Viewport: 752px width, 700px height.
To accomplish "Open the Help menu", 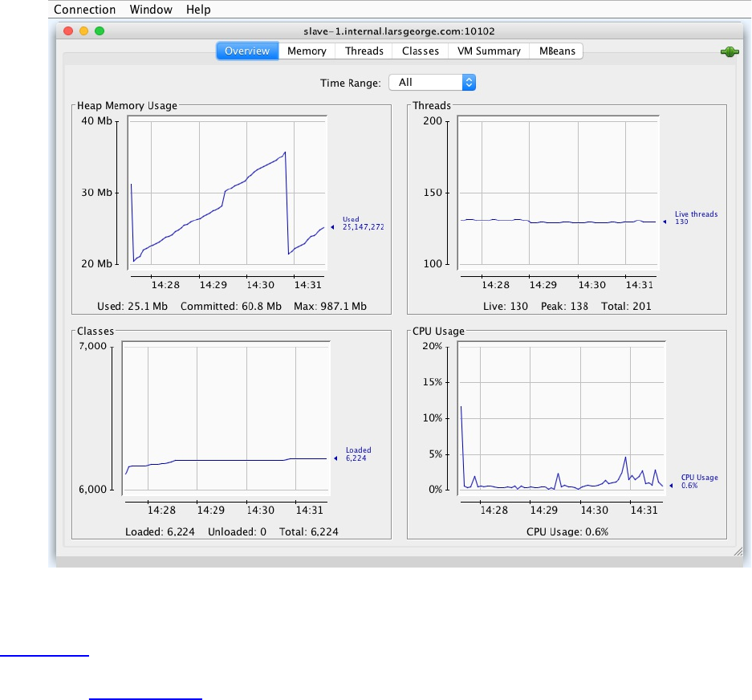I will pyautogui.click(x=198, y=10).
